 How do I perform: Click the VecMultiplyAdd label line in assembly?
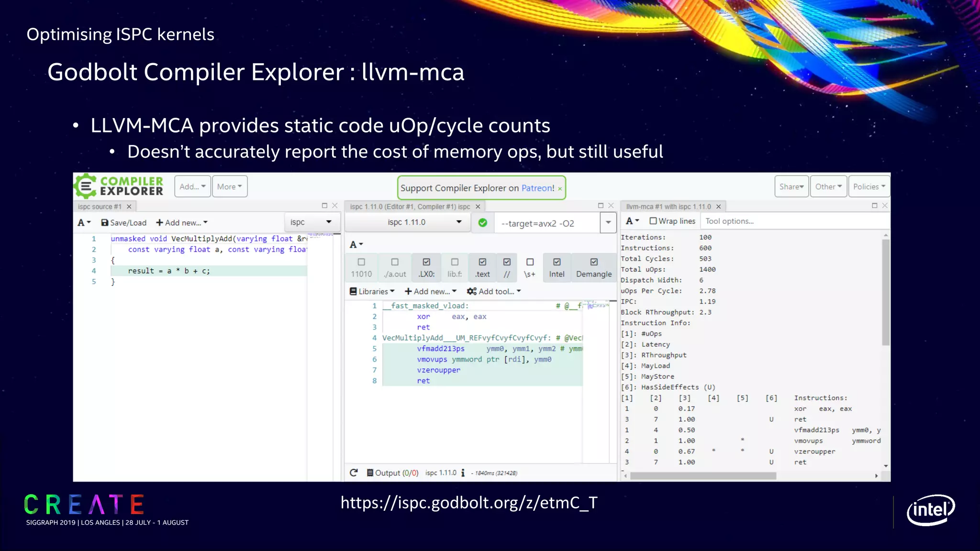[482, 338]
